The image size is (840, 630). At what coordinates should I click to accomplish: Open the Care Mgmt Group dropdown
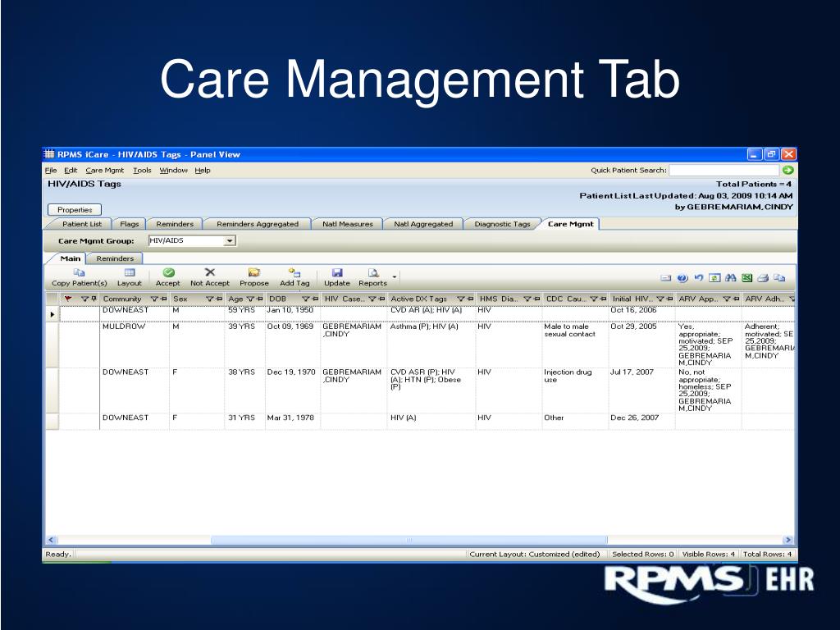coord(230,241)
